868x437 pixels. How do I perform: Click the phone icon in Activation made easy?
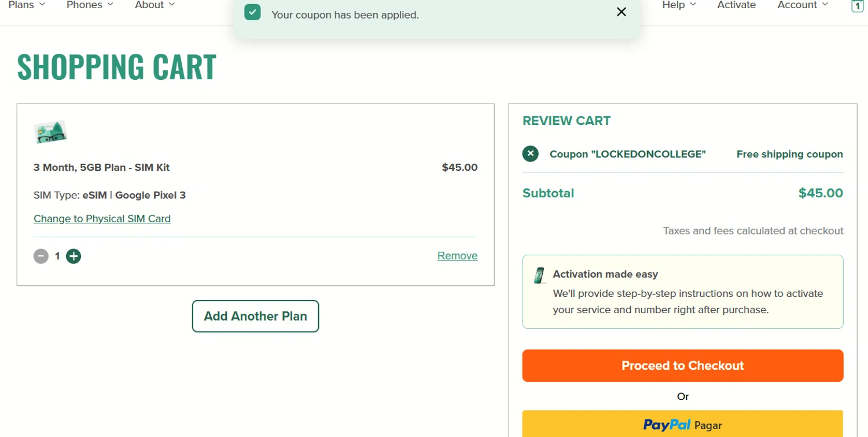click(539, 276)
